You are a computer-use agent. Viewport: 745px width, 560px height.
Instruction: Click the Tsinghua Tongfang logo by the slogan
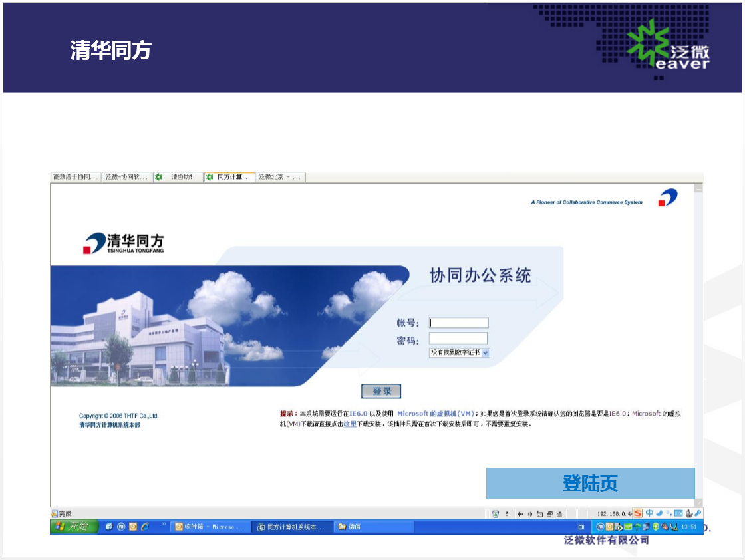point(668,197)
